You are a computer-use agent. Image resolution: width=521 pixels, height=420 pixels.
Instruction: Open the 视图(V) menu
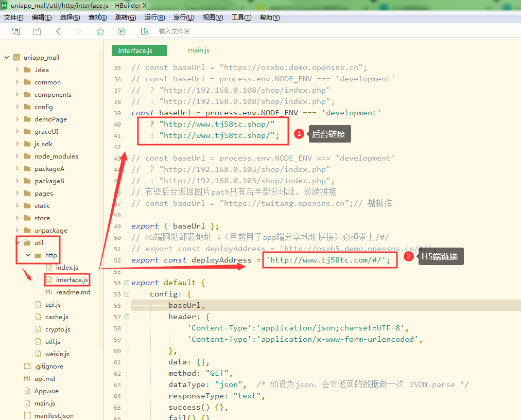pos(213,17)
